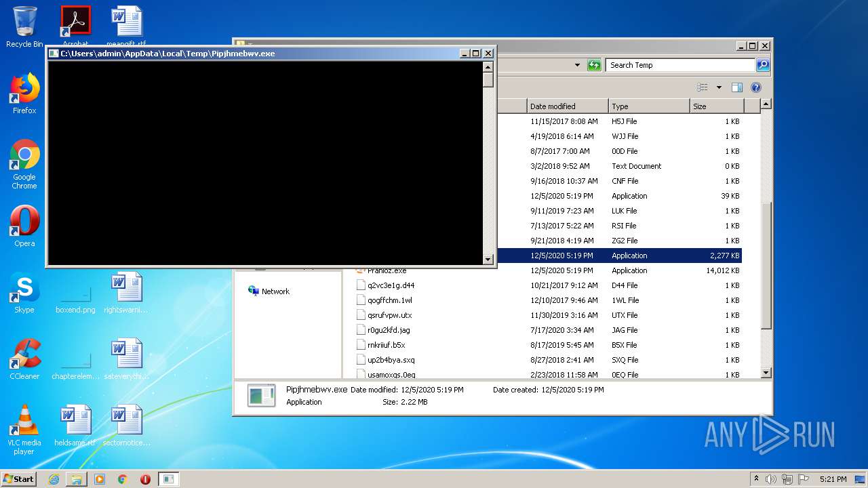Open the console window system menu icon

(54, 54)
